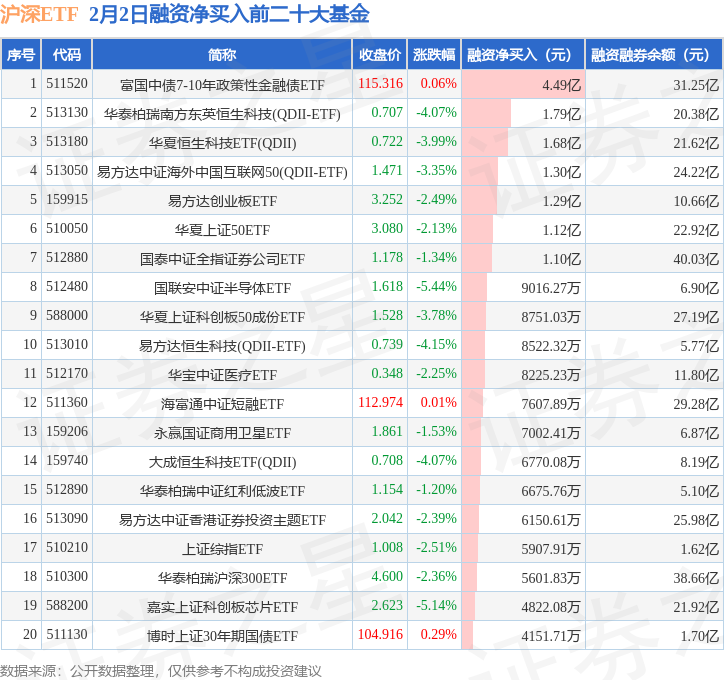The image size is (724, 680).
Task: Open 华夏恒生科技ETF(QDII) row
Action: pyautogui.click(x=362, y=142)
